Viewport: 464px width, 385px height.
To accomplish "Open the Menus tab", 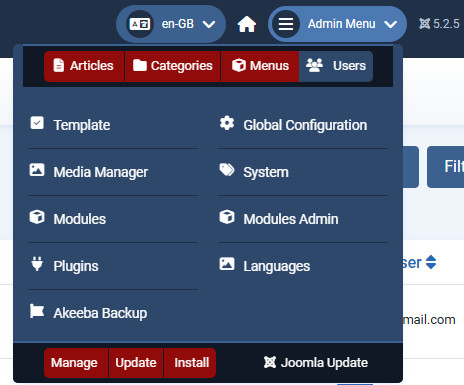I will (x=260, y=66).
